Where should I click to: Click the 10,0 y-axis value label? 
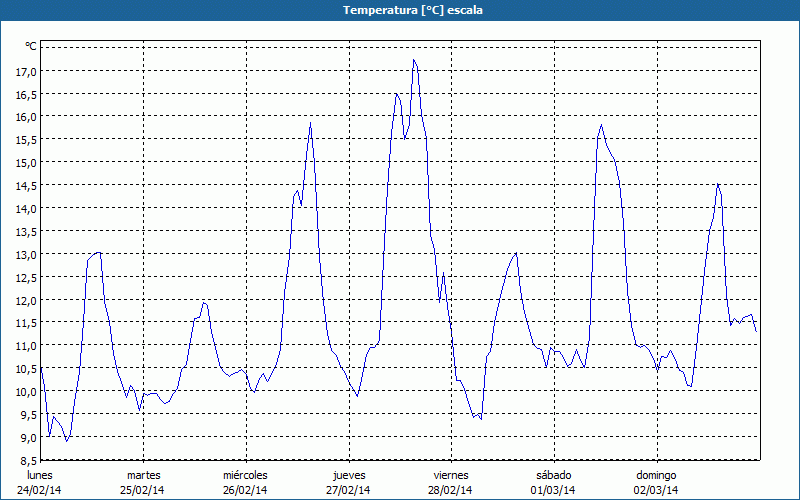pos(25,391)
